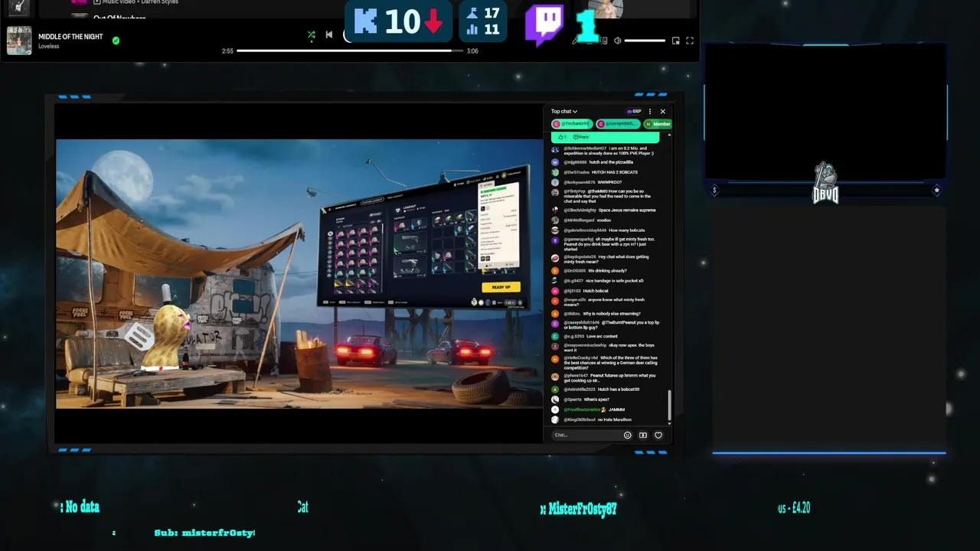Close the live chat panel
Viewport: 980px width, 551px height.
coord(662,112)
